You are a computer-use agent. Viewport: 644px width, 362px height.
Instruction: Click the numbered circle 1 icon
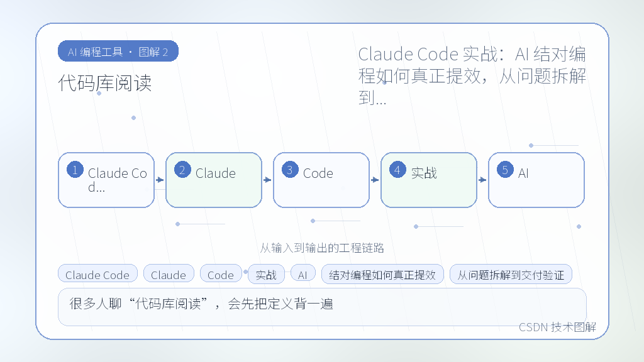pos(75,170)
